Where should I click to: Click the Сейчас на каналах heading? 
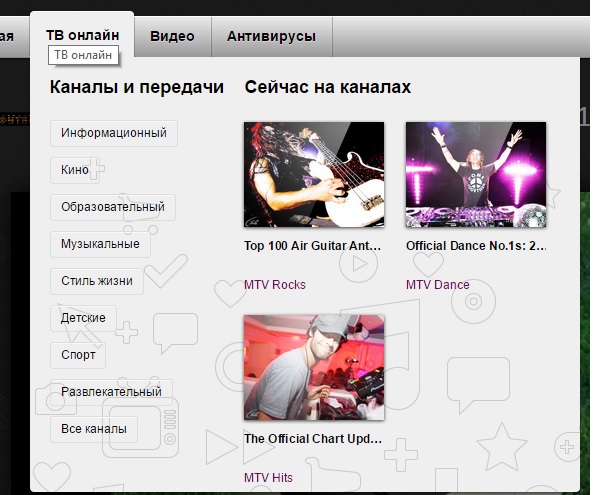[x=328, y=87]
